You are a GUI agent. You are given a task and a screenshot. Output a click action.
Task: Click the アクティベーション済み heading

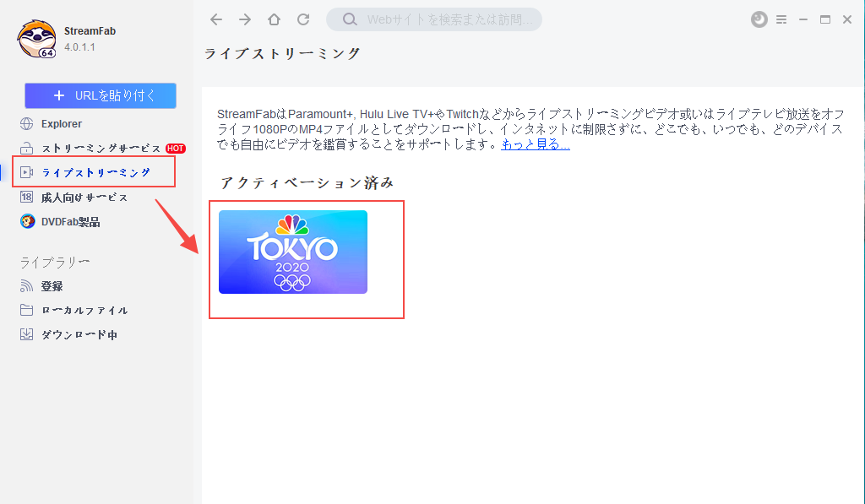click(307, 182)
